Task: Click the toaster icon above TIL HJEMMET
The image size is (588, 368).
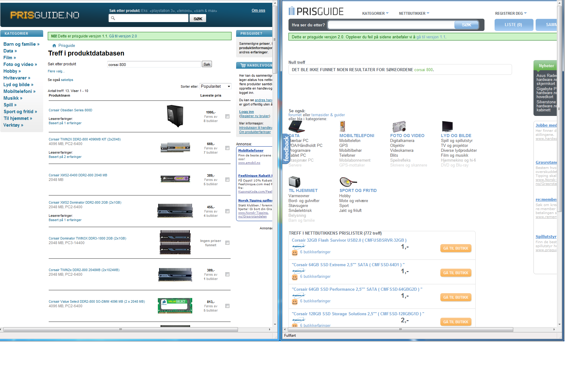Action: pos(295,182)
